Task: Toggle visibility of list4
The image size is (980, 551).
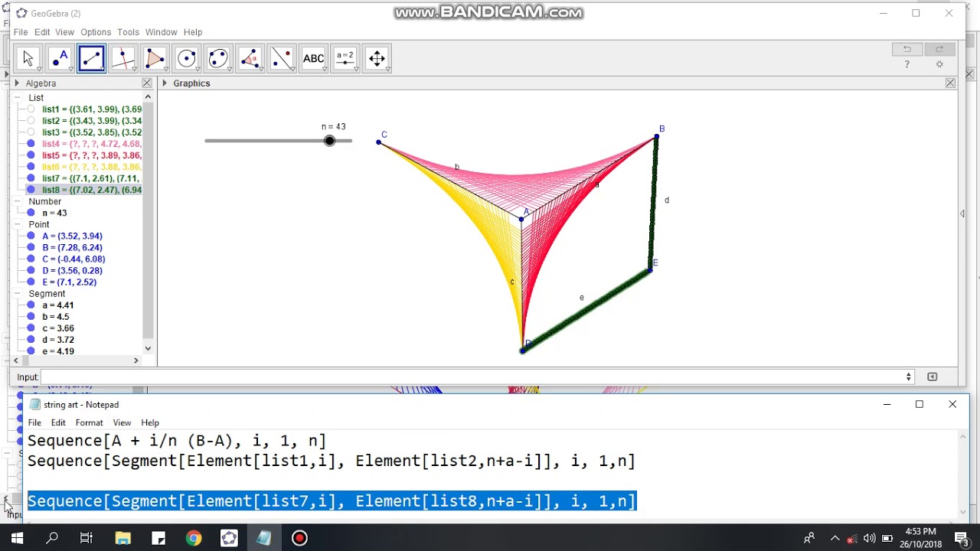Action: [31, 144]
